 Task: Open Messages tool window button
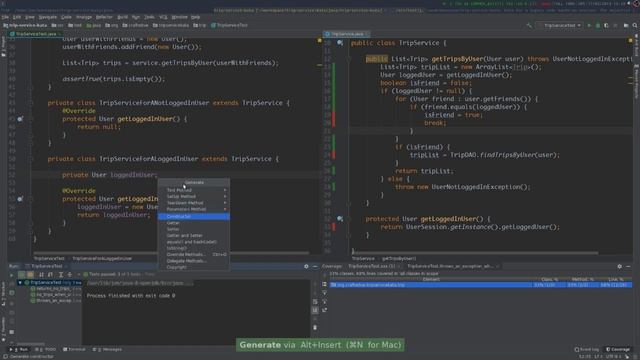pyautogui.click(x=107, y=349)
